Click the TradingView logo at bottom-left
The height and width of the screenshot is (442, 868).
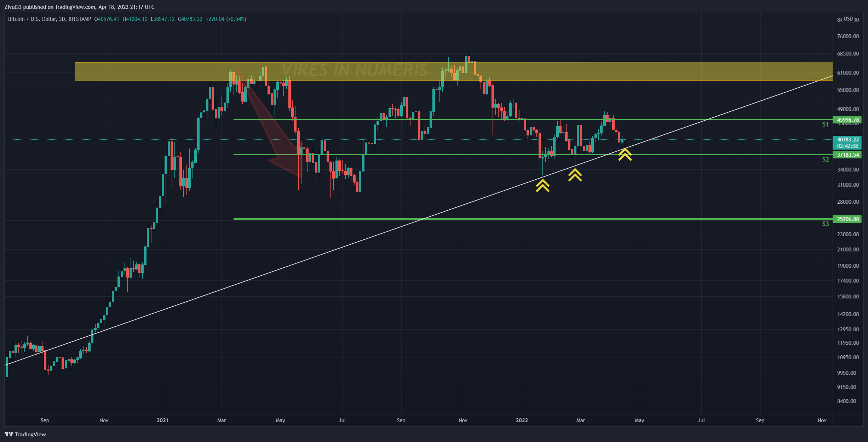[25, 434]
